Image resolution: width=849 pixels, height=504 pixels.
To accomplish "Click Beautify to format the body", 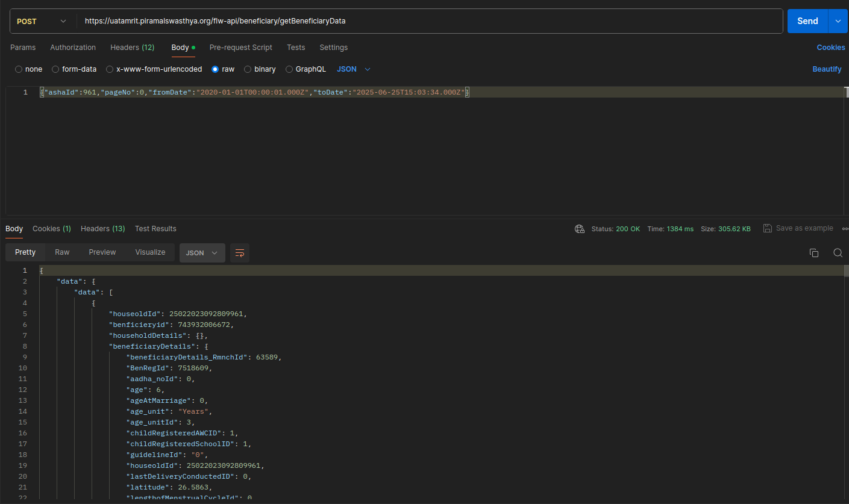I will (827, 69).
